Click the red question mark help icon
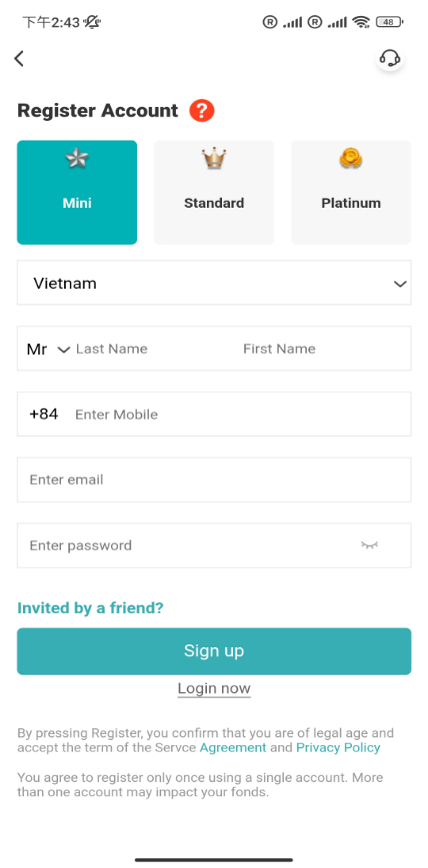 [202, 111]
